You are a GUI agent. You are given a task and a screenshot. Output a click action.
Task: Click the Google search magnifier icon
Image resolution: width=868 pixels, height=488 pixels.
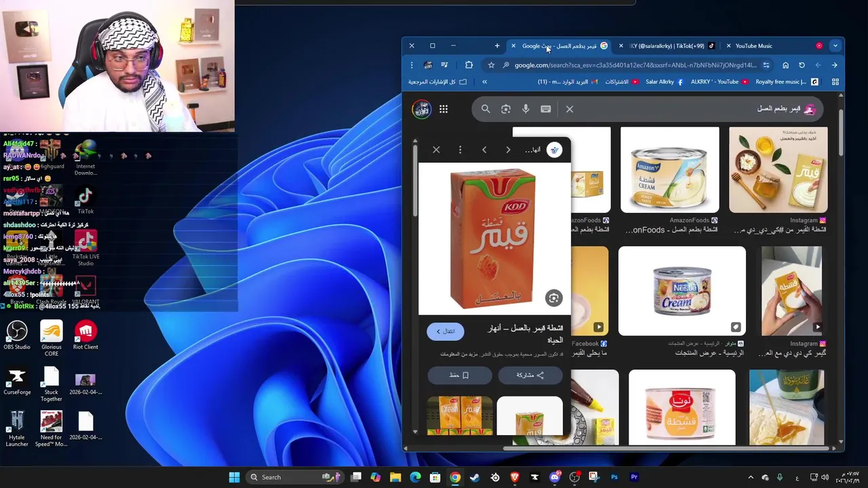coord(486,108)
